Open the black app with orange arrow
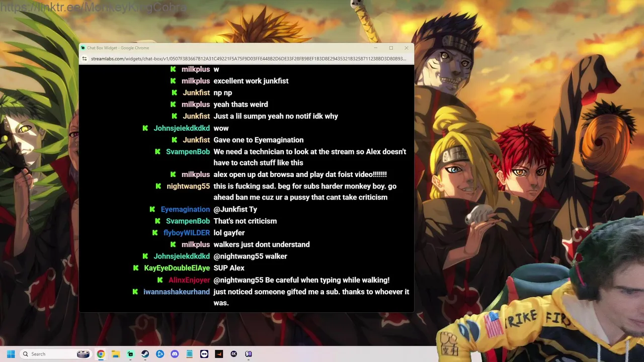This screenshot has width=644, height=362. [x=219, y=354]
